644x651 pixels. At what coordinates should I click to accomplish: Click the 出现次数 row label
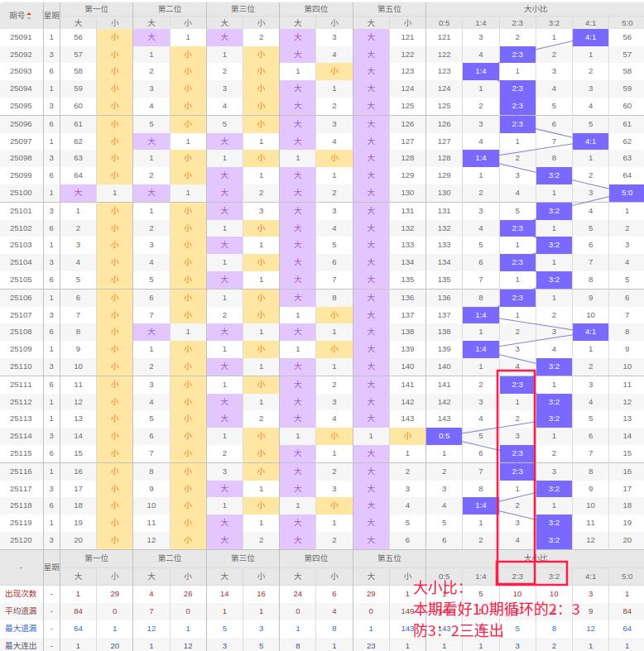pyautogui.click(x=21, y=594)
